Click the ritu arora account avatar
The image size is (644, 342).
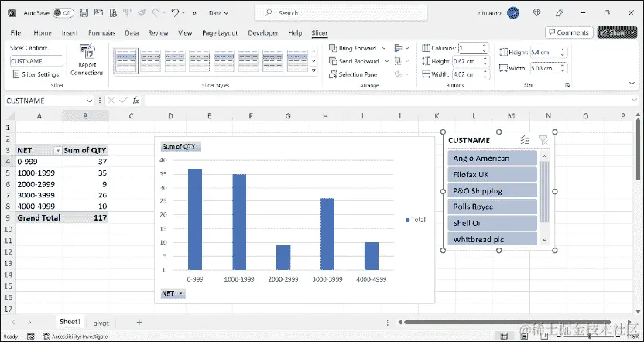click(513, 13)
